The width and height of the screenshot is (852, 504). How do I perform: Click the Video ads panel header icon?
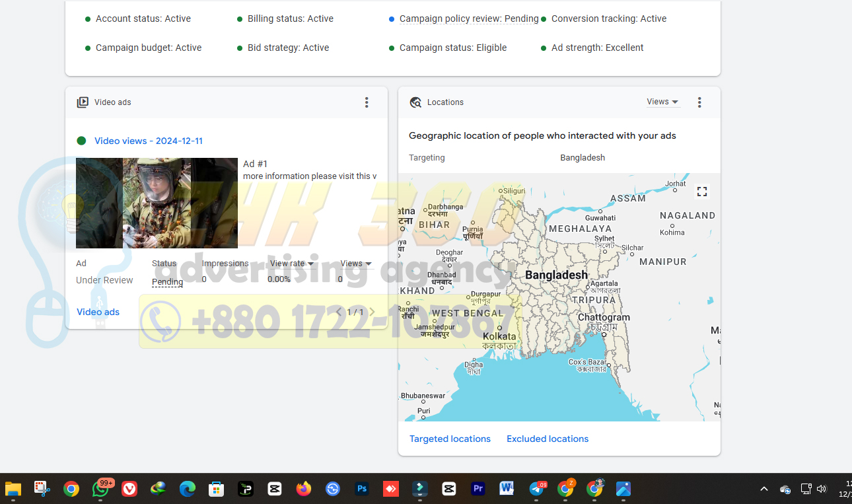[x=83, y=102]
